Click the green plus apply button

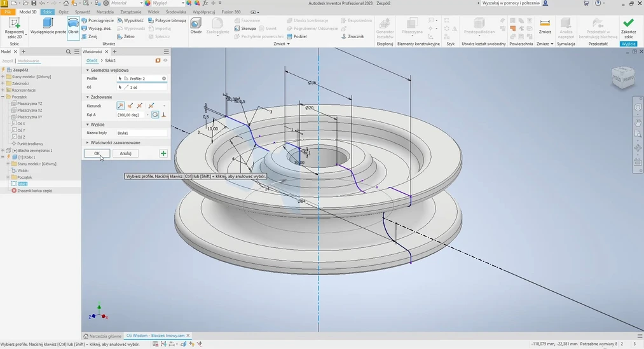pos(163,153)
